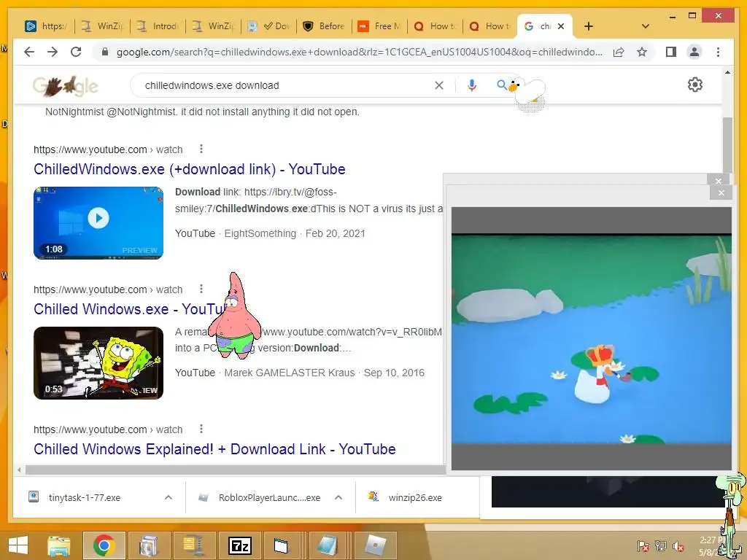Click the goose video popup window
Screen dimensions: 747x560
pos(591,338)
